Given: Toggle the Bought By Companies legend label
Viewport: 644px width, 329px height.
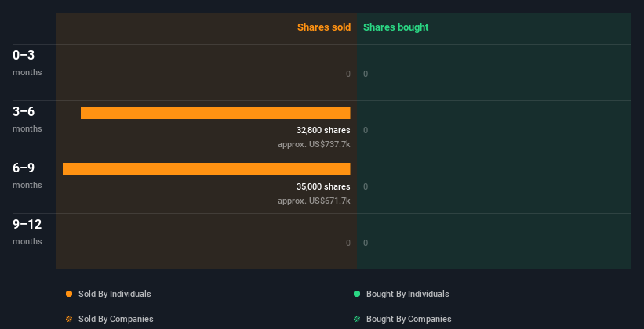Looking at the screenshot, I should point(408,319).
